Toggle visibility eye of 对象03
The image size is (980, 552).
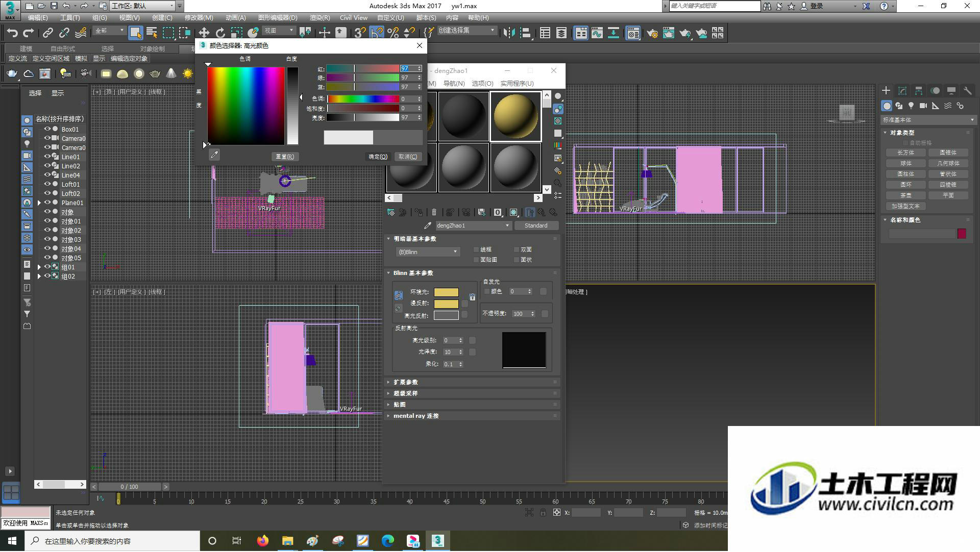[47, 239]
